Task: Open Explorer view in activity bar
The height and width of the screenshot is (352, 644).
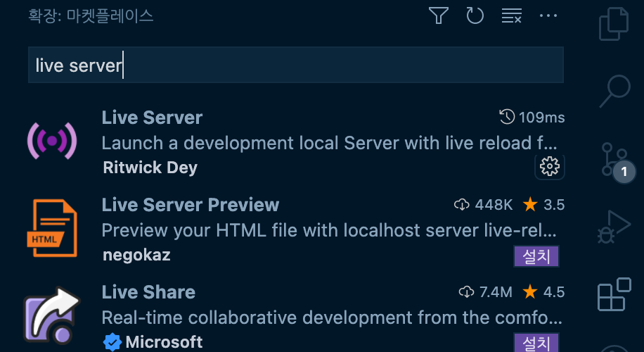Action: point(614,24)
